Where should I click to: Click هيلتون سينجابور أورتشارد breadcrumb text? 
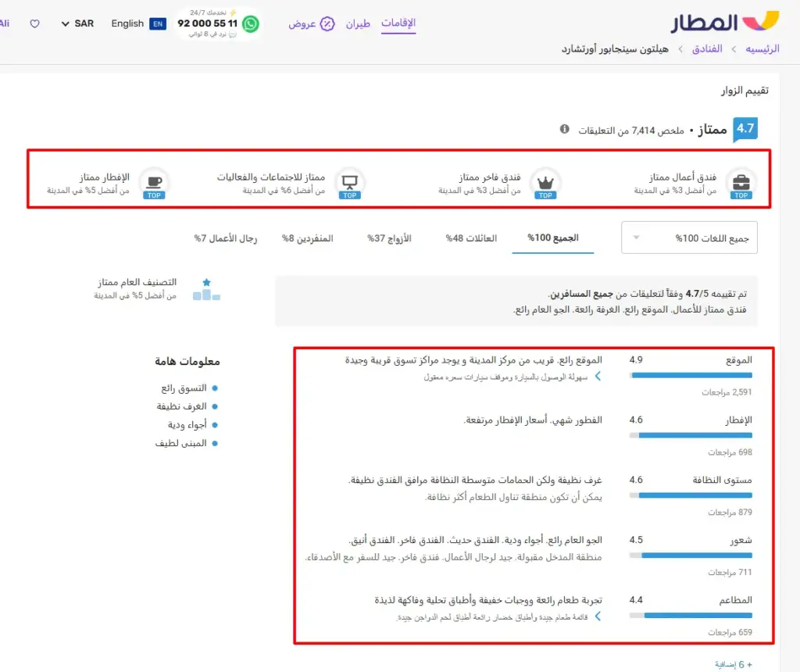click(x=615, y=49)
